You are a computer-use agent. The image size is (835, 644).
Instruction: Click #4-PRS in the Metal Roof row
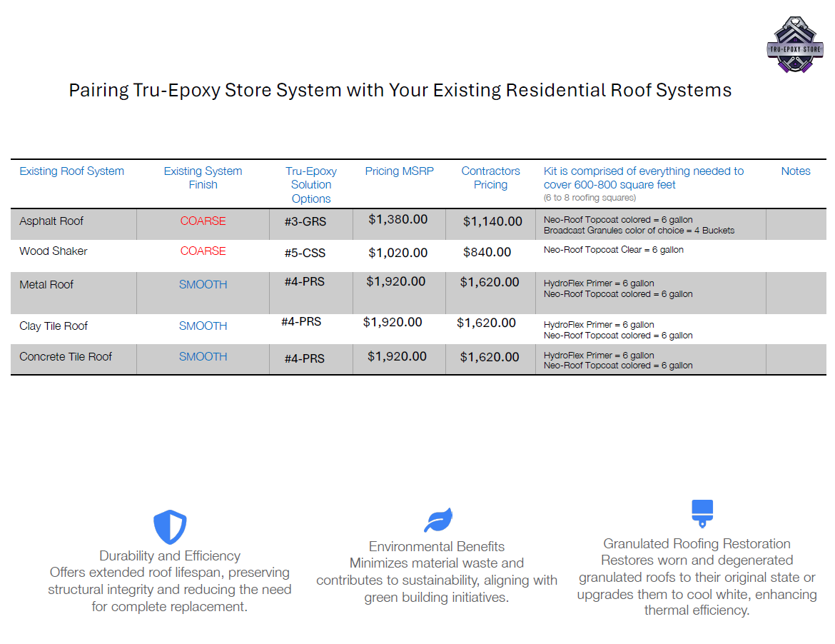click(304, 281)
